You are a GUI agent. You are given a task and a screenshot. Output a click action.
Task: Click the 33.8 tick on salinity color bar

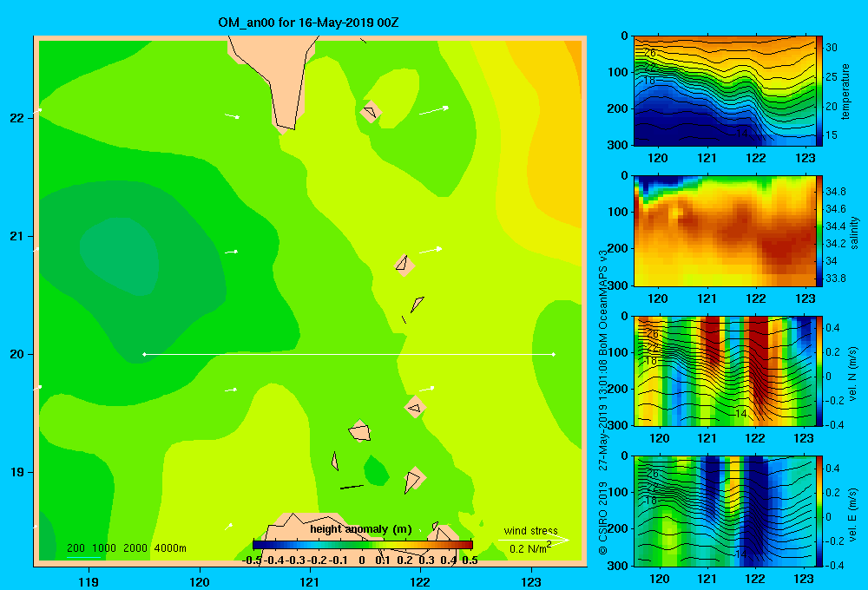click(x=835, y=279)
